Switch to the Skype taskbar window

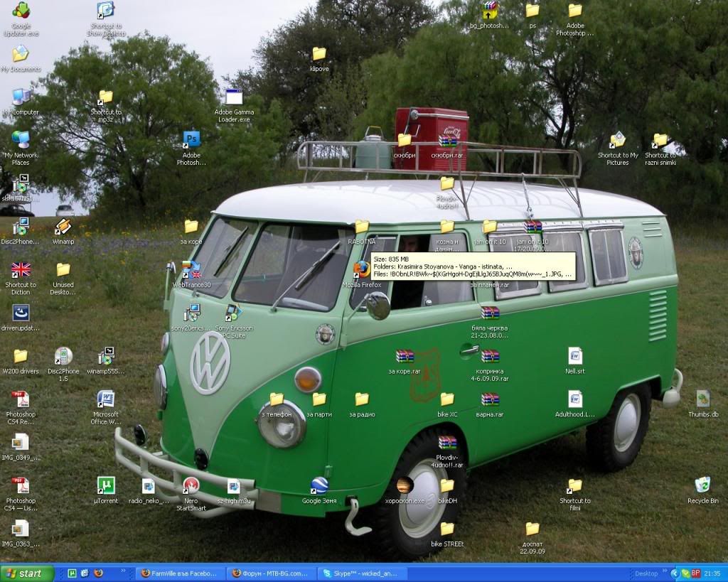click(x=363, y=573)
